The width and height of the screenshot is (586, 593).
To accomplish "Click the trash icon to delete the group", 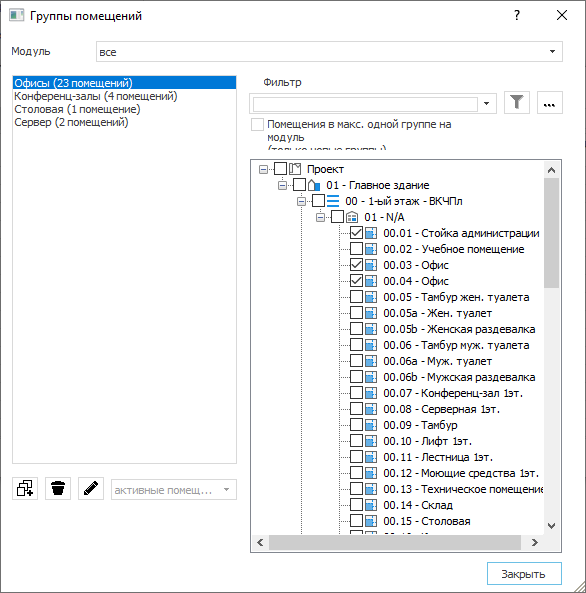I will [58, 489].
